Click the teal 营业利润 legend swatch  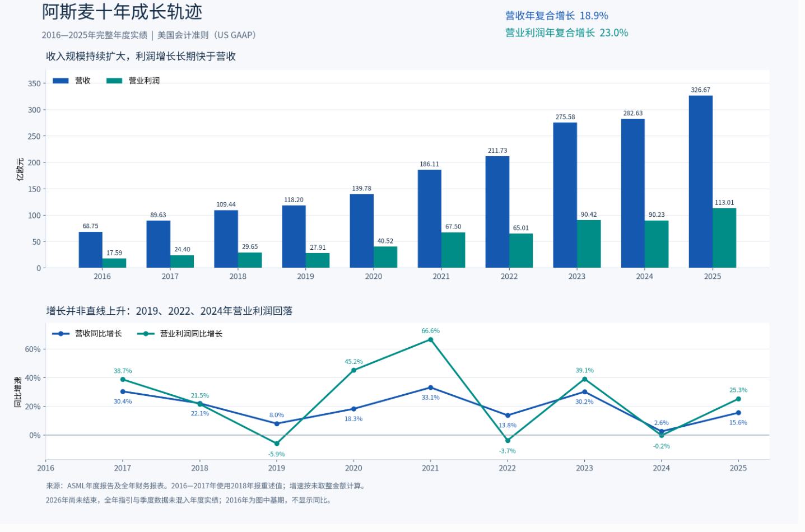[x=114, y=81]
